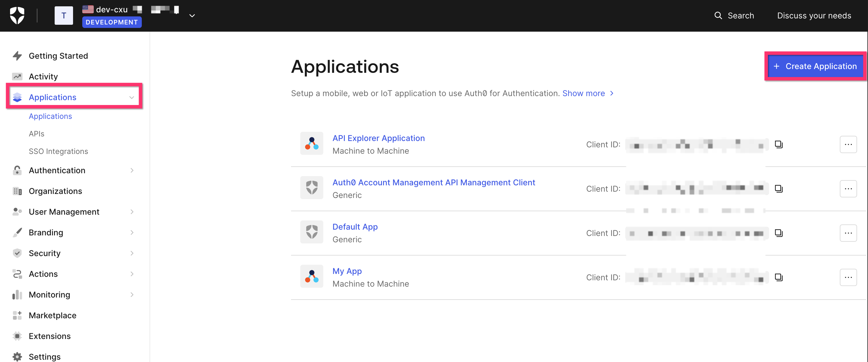Open the tenant switcher dropdown arrow

point(192,16)
